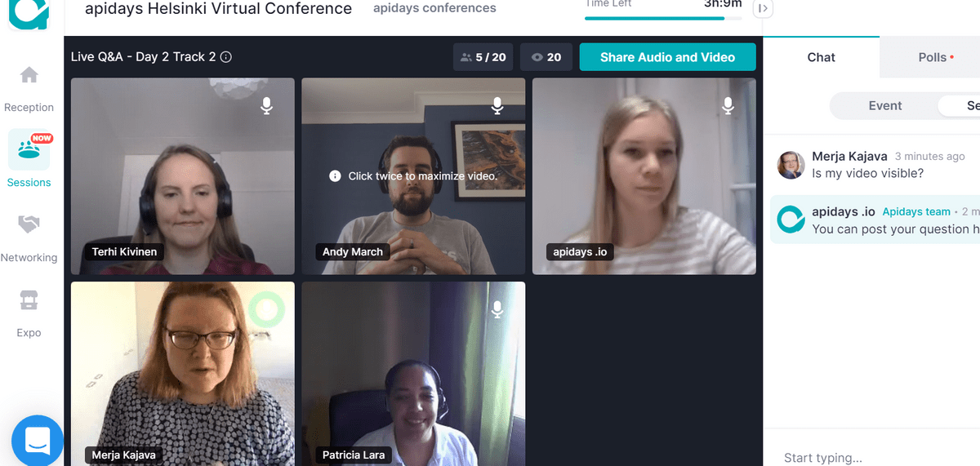980x466 pixels.
Task: Click the microphone icon on Patricia Lara's video
Action: pos(497,308)
